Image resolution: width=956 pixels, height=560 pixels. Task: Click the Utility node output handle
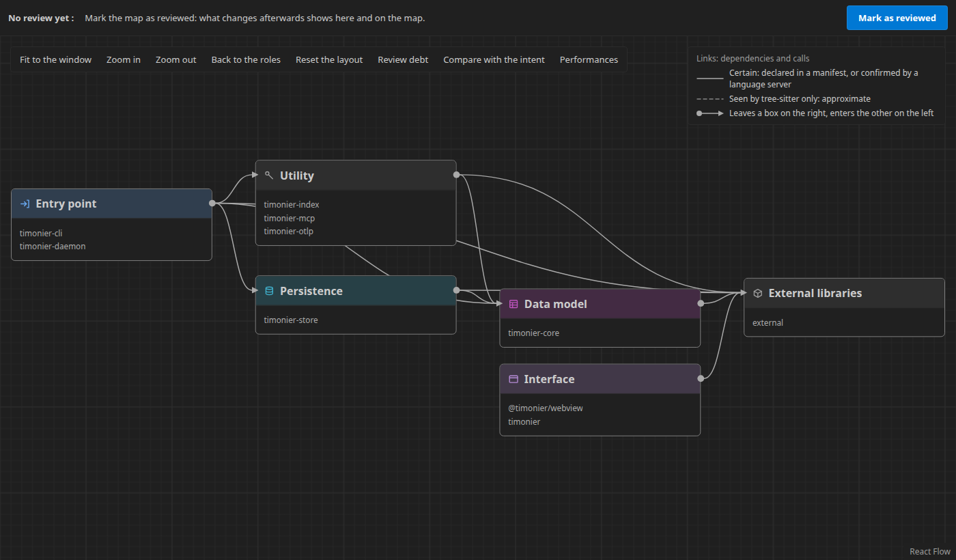tap(456, 175)
